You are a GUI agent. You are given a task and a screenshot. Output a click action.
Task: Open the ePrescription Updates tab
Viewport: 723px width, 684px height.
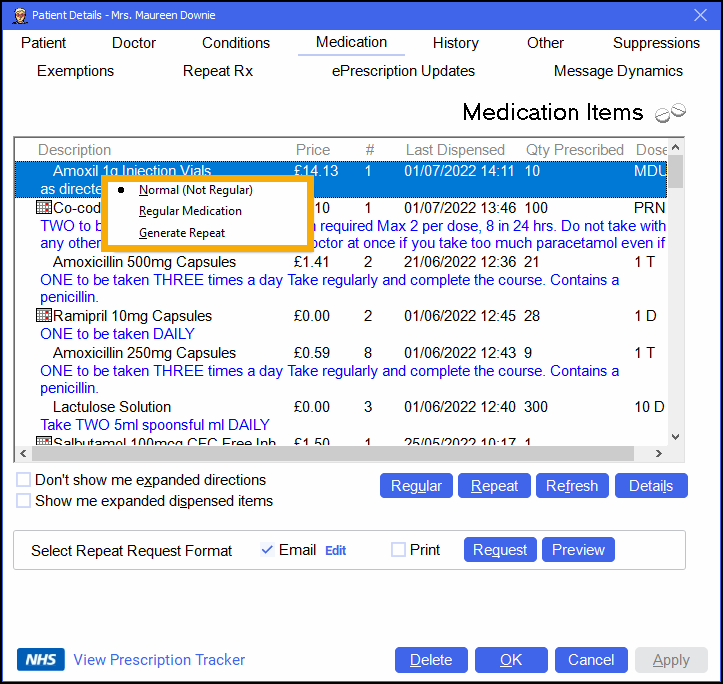coord(403,71)
